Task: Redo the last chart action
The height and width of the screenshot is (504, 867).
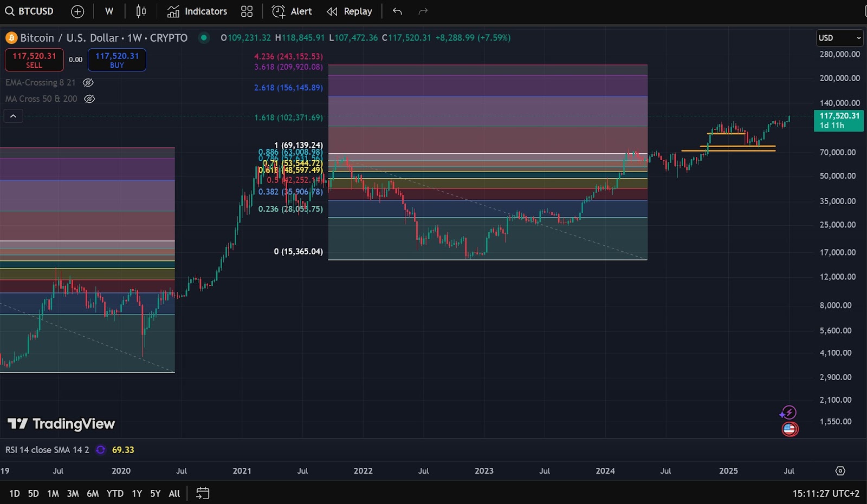Action: [423, 11]
